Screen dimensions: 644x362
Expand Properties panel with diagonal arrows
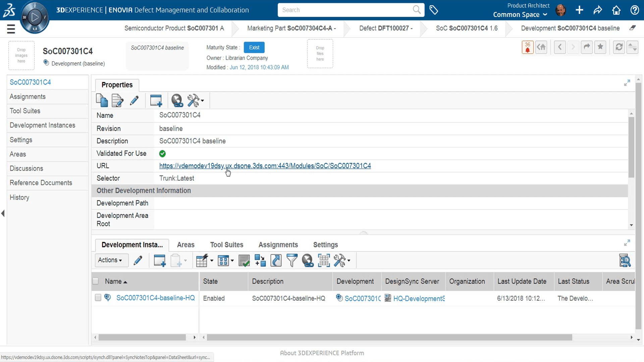[x=627, y=83]
